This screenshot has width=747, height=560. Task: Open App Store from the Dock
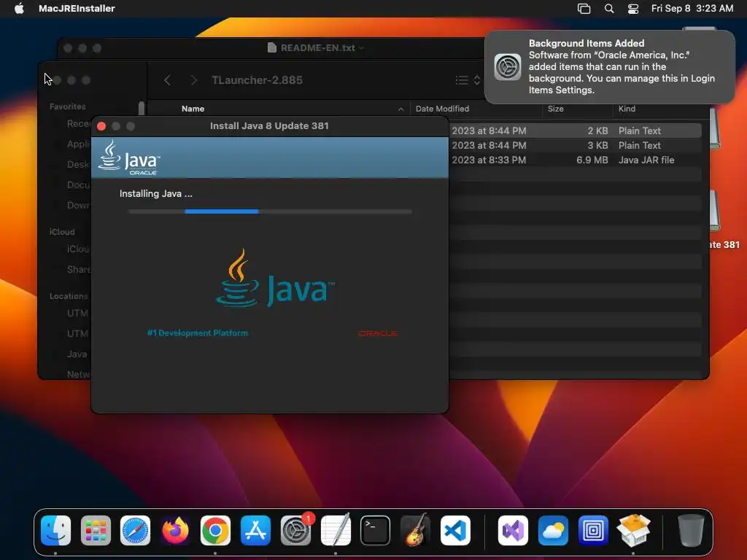pyautogui.click(x=255, y=530)
